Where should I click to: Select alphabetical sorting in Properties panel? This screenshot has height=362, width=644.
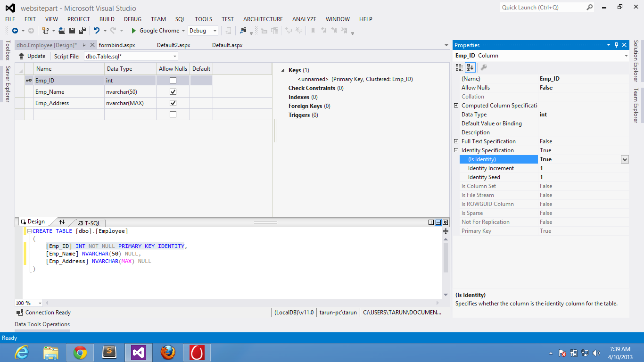pyautogui.click(x=471, y=67)
